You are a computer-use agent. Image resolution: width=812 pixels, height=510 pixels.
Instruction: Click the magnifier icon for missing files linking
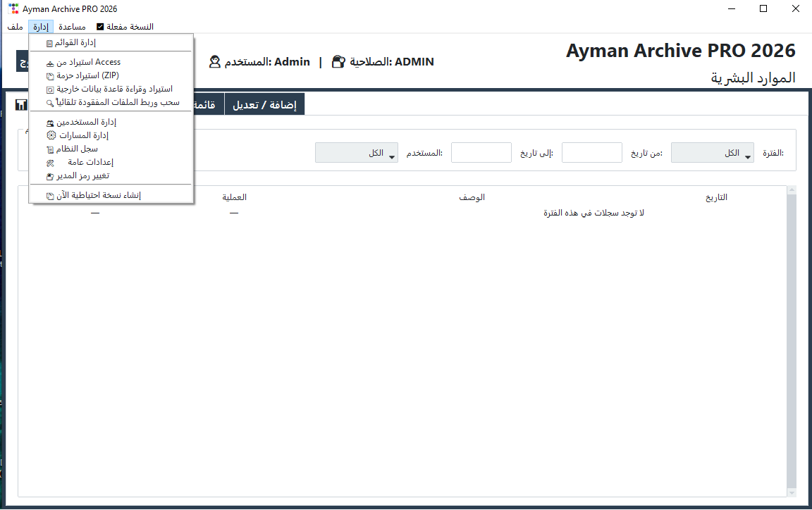(50, 103)
